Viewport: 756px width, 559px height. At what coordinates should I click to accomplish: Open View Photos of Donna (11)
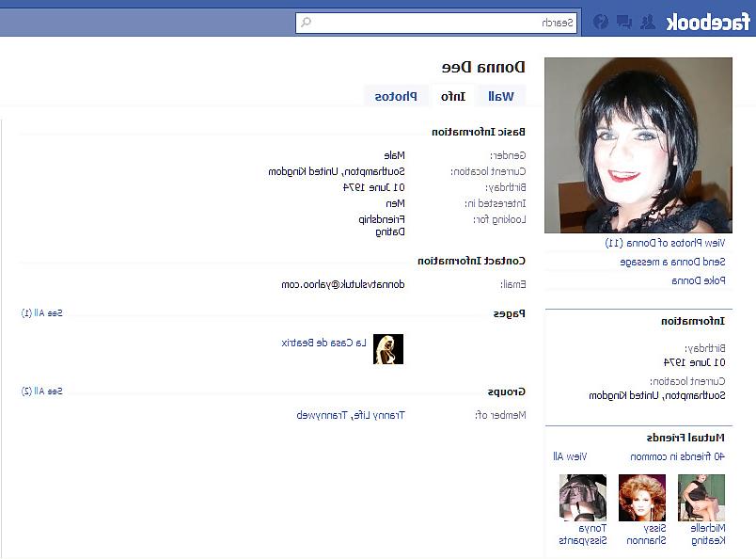click(665, 243)
